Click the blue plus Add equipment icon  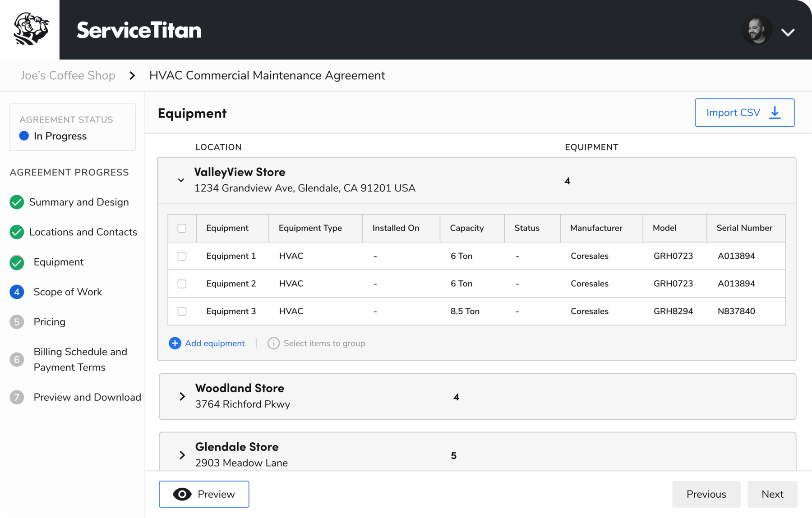[x=175, y=343]
